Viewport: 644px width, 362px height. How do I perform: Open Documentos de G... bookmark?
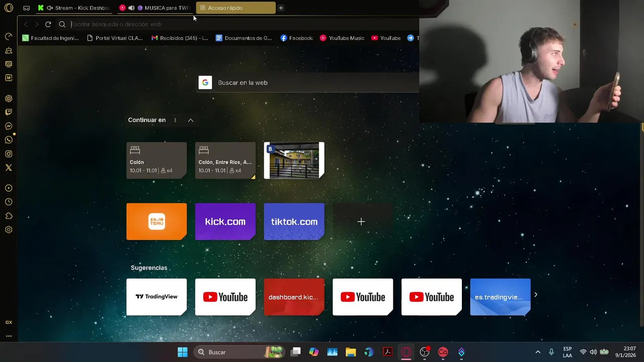(244, 38)
